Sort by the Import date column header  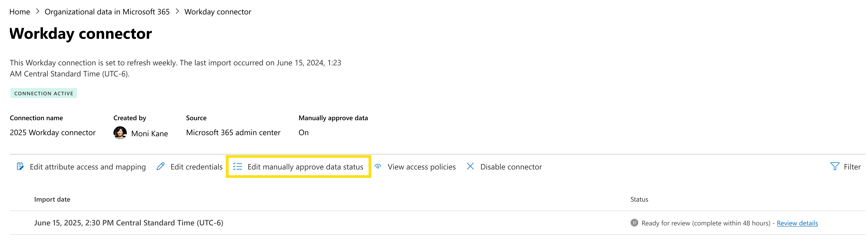52,199
